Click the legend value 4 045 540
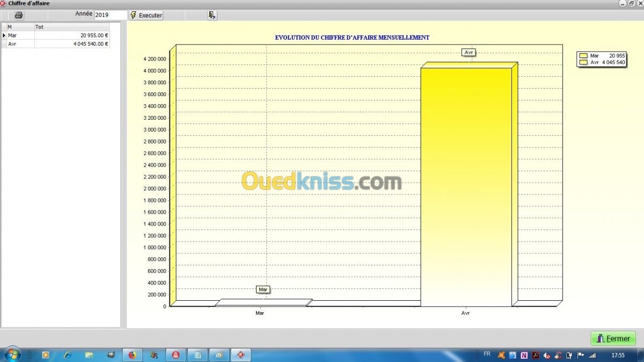The height and width of the screenshot is (362, 644). coord(613,62)
